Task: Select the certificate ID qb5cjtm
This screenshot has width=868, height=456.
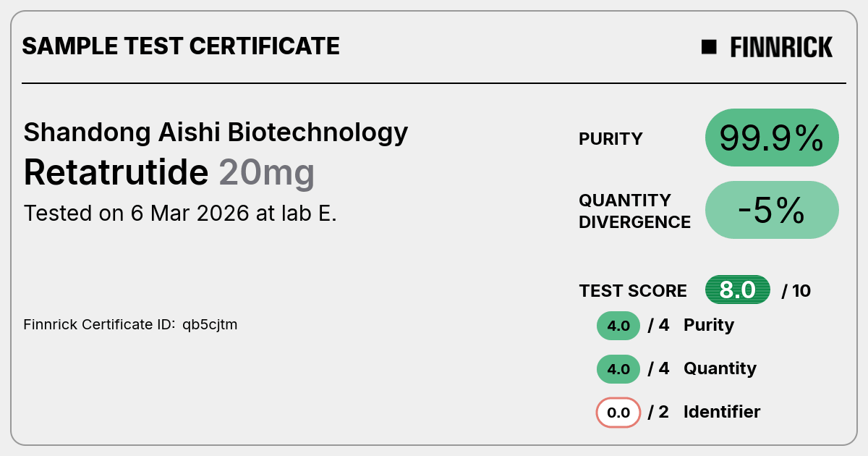Action: click(210, 325)
